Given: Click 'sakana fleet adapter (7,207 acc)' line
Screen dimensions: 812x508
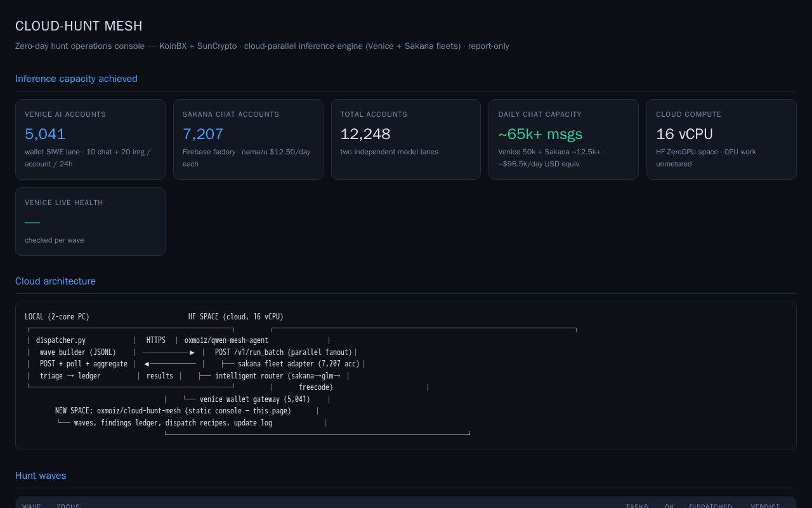Looking at the screenshot, I should (299, 364).
